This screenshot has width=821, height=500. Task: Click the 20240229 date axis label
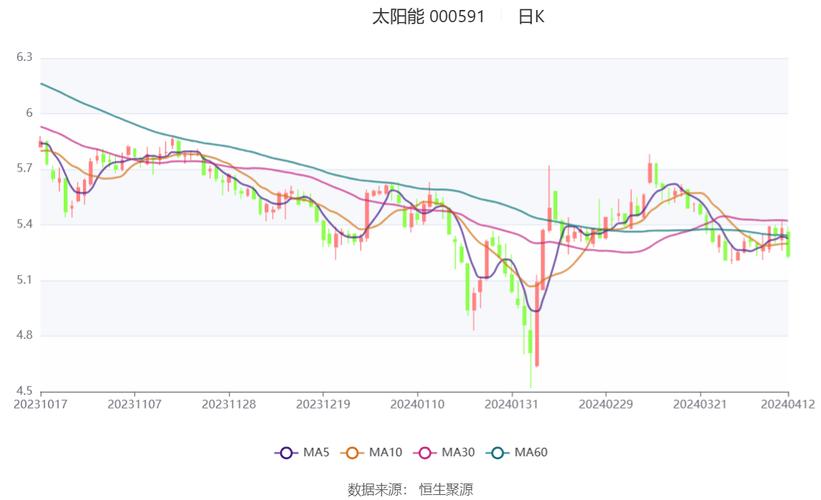coord(606,405)
